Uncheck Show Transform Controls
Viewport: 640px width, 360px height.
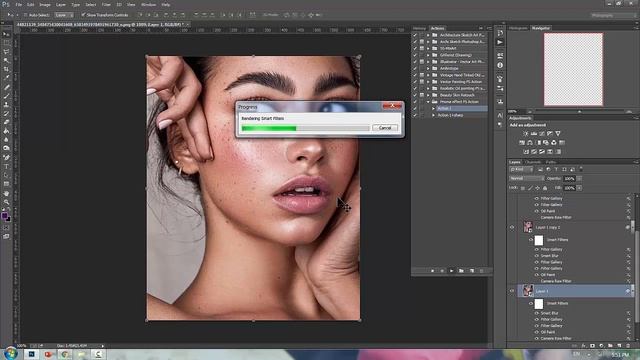(x=83, y=15)
